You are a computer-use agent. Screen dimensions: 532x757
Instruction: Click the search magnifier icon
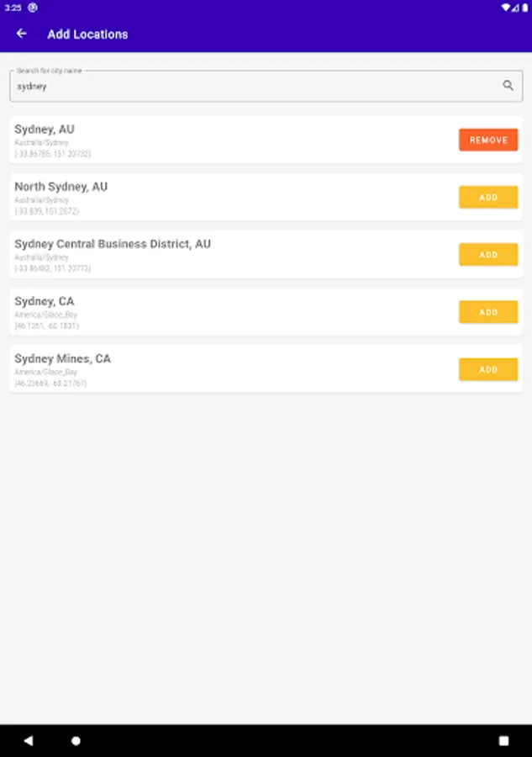pyautogui.click(x=508, y=86)
